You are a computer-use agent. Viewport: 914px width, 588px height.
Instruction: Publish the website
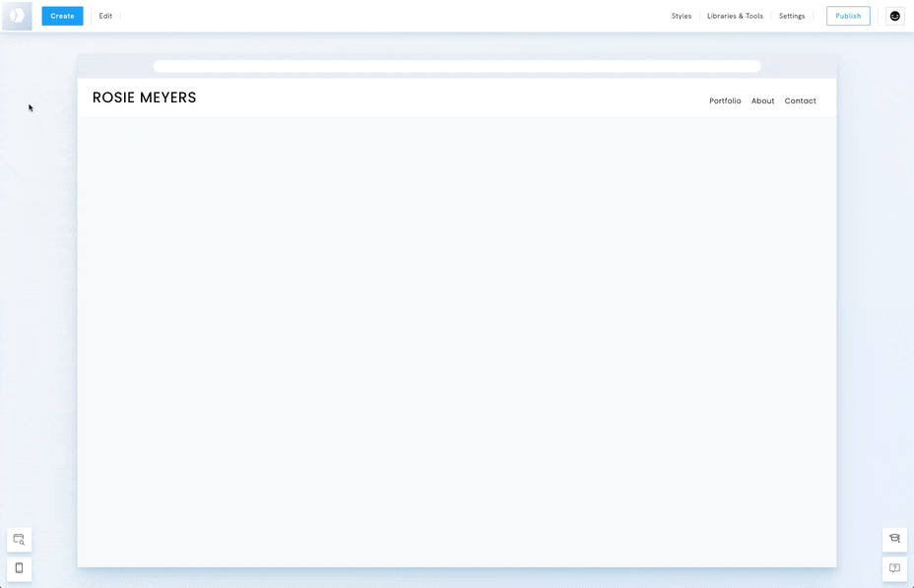point(847,16)
